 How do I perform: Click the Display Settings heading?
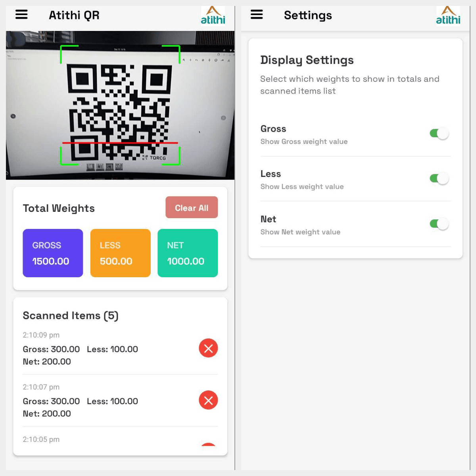(x=307, y=60)
